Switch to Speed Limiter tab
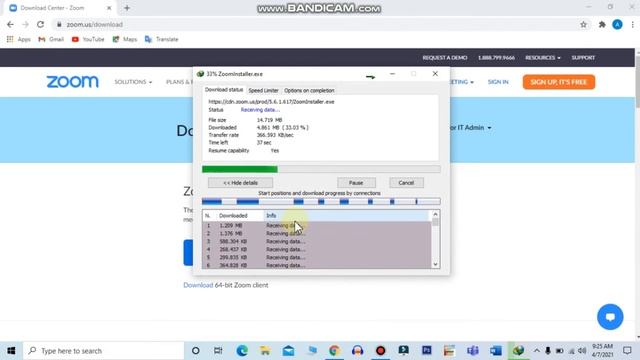This screenshot has height=360, width=640. (x=263, y=91)
